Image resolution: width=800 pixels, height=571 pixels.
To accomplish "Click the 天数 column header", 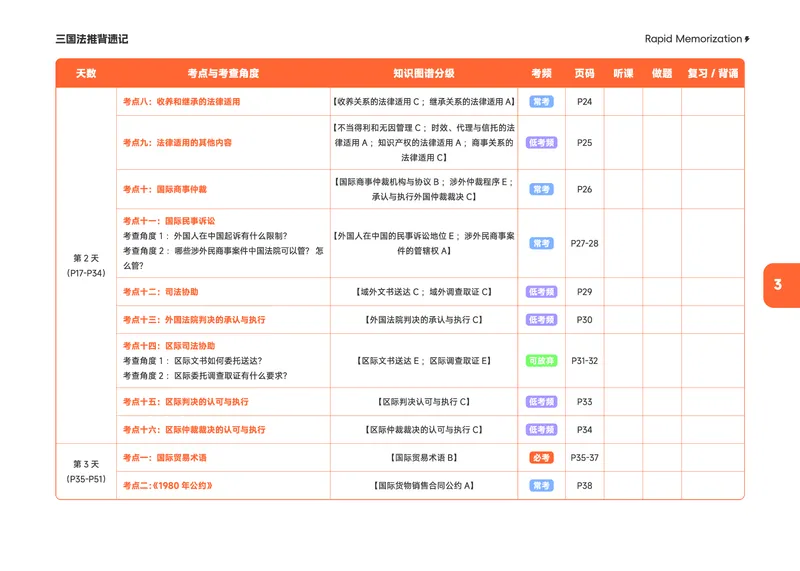I will click(86, 73).
